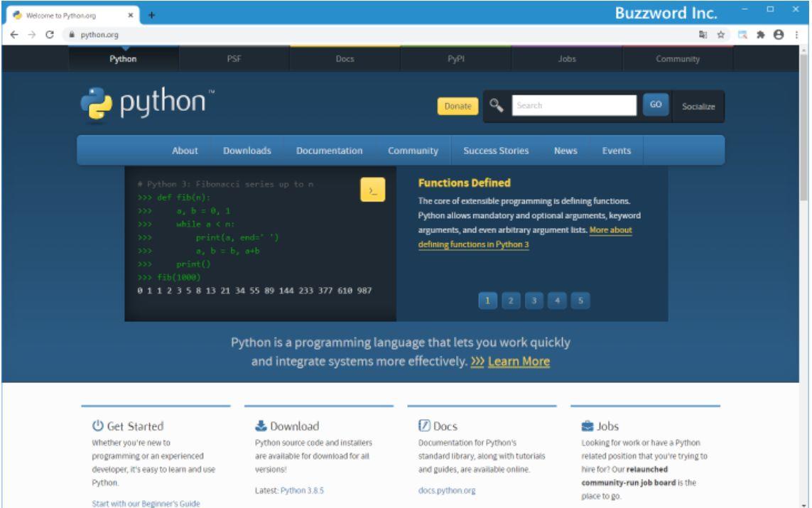Open Start with our Beginner's Guide link
812x508 pixels.
click(146, 503)
